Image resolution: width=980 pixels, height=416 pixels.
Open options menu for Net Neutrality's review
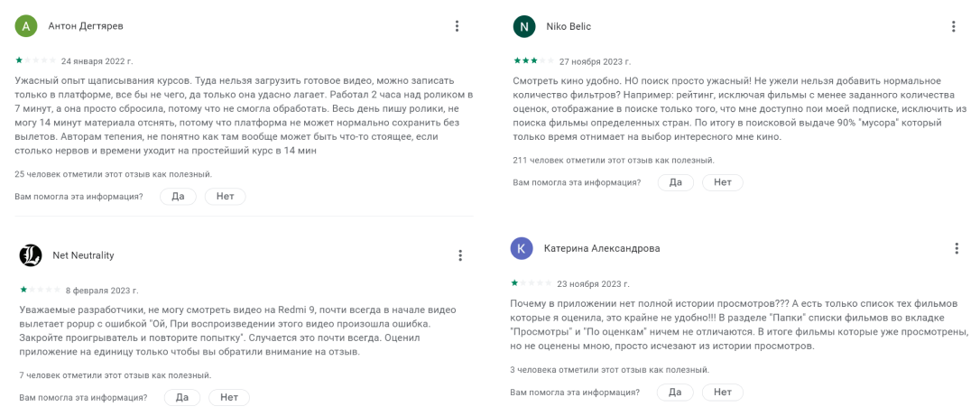coord(460,255)
